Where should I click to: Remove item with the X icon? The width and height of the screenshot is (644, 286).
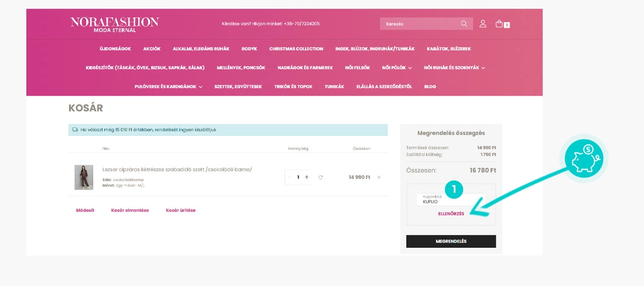click(x=379, y=178)
